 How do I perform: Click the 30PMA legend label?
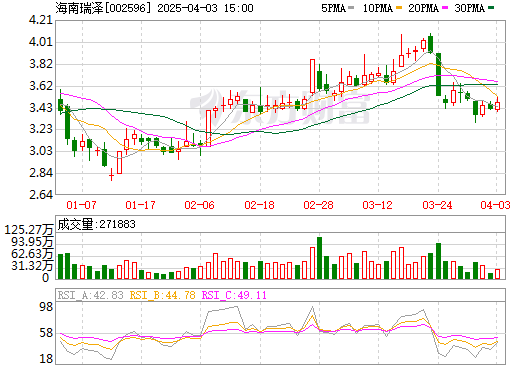click(x=469, y=8)
